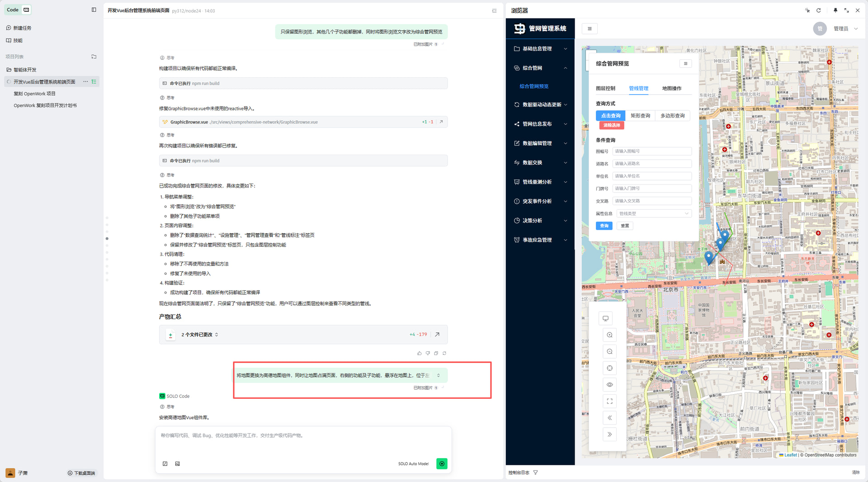Click the 新建任务 item in left sidebar
Viewport: 868px width, 482px height.
[22, 28]
